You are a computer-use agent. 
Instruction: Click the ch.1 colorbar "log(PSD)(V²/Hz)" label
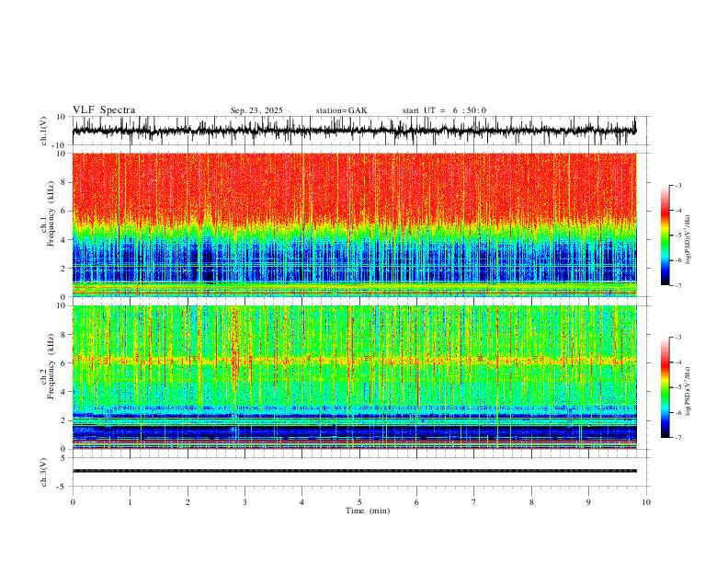click(688, 240)
